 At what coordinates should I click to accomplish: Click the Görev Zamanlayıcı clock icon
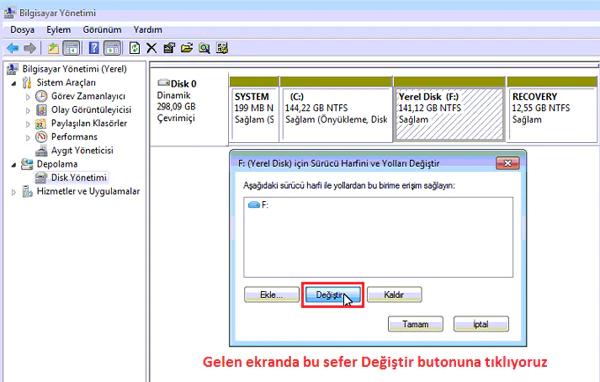pos(41,96)
